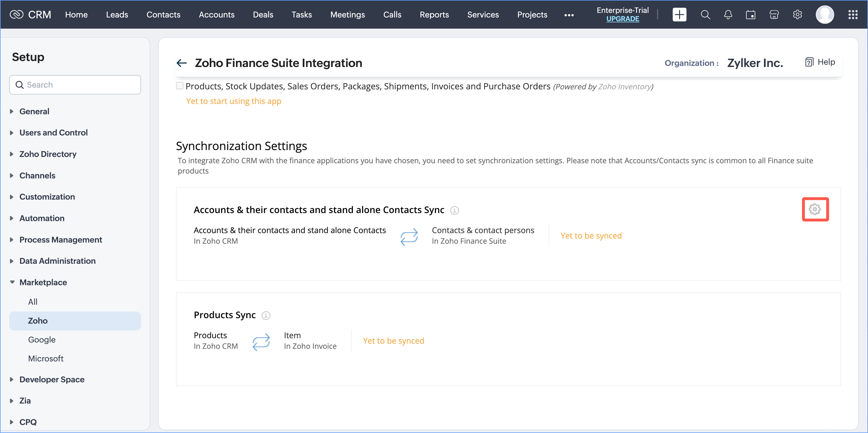
Task: Click the search magnifier in top bar
Action: pyautogui.click(x=705, y=15)
